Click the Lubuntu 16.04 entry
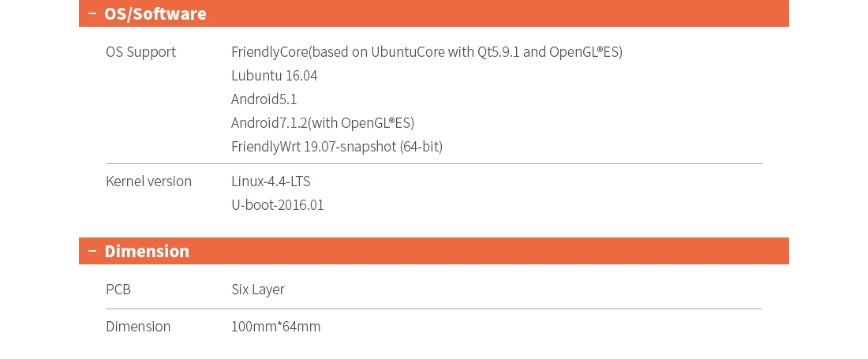Image resolution: width=868 pixels, height=359 pixels. pos(274,76)
